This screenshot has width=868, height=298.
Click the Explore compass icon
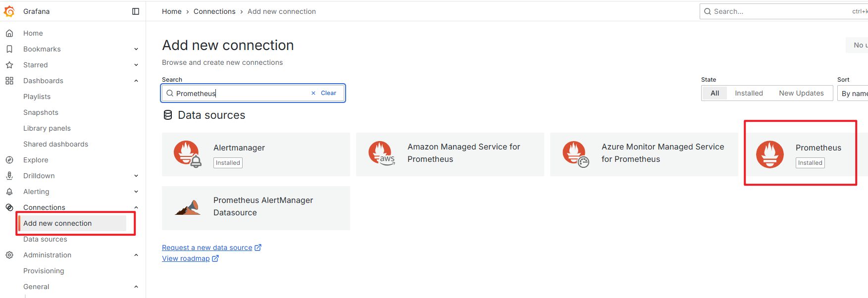9,160
